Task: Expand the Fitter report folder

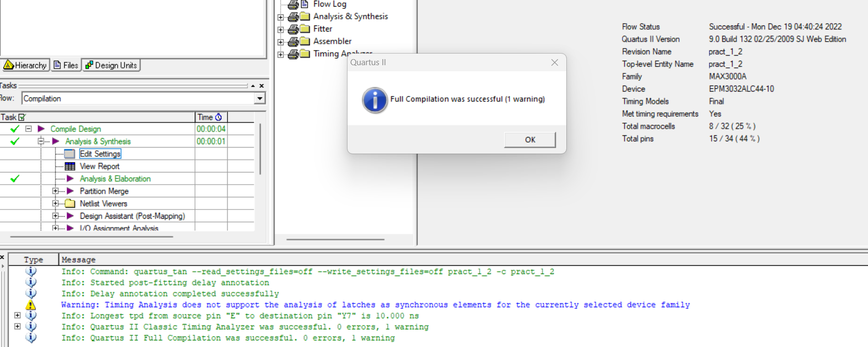Action: (280, 30)
